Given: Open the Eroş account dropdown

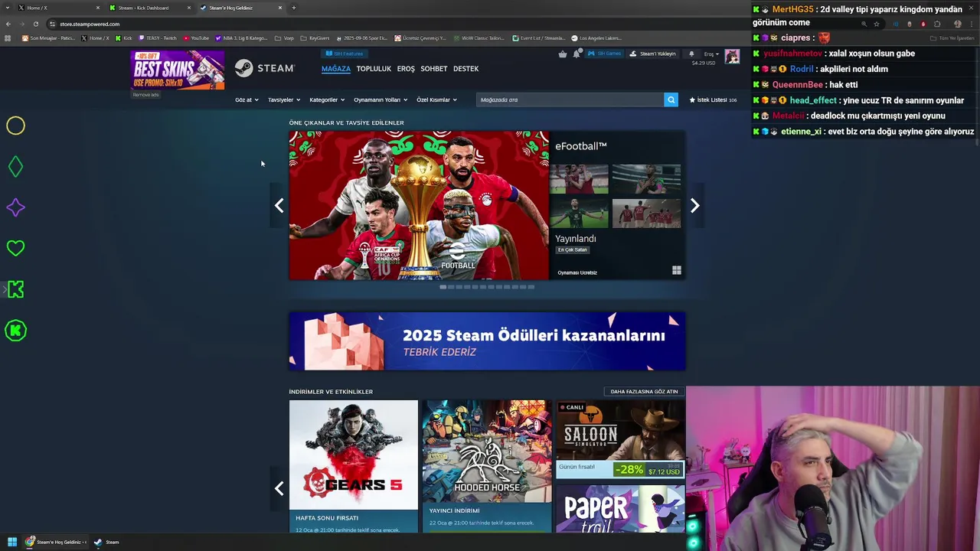Looking at the screenshot, I should tap(711, 54).
